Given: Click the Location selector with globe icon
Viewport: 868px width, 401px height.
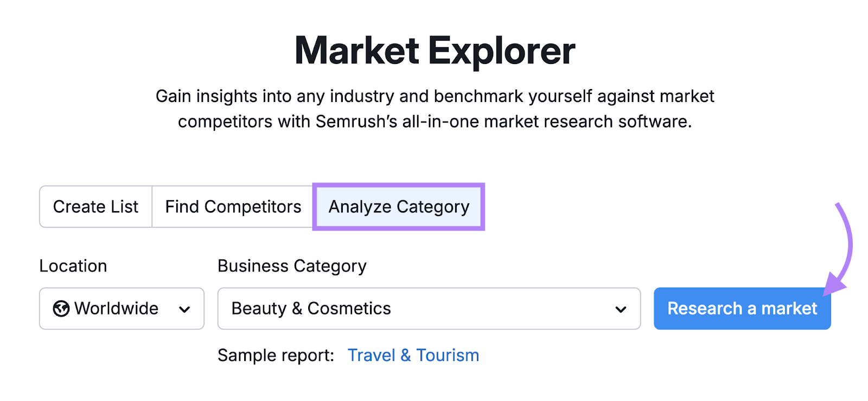Looking at the screenshot, I should 122,309.
